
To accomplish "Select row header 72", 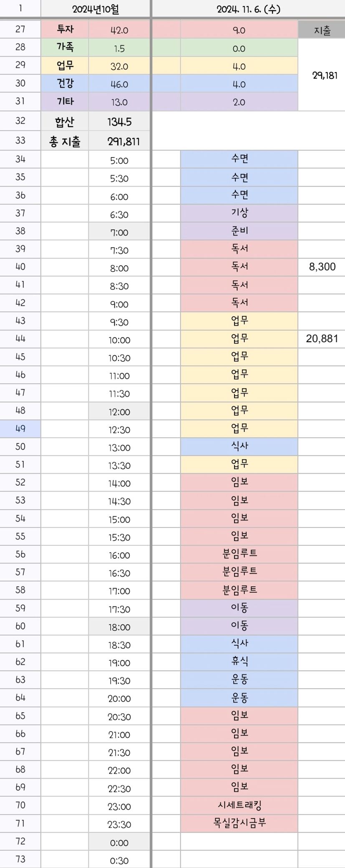I will [20, 841].
